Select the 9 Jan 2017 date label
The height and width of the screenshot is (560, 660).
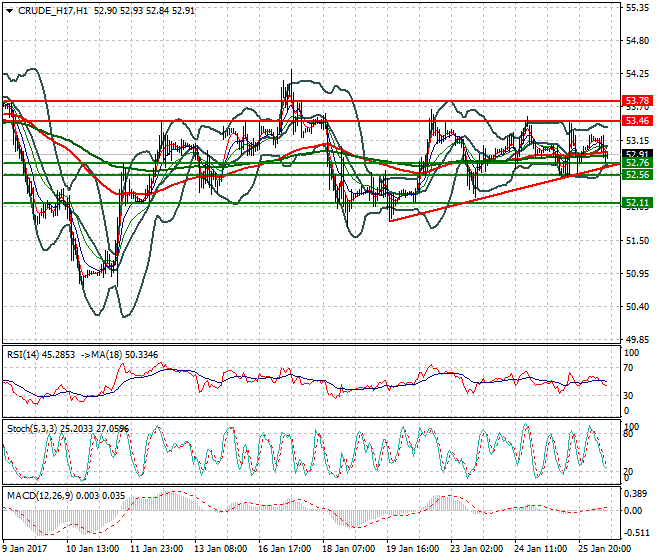(24, 549)
